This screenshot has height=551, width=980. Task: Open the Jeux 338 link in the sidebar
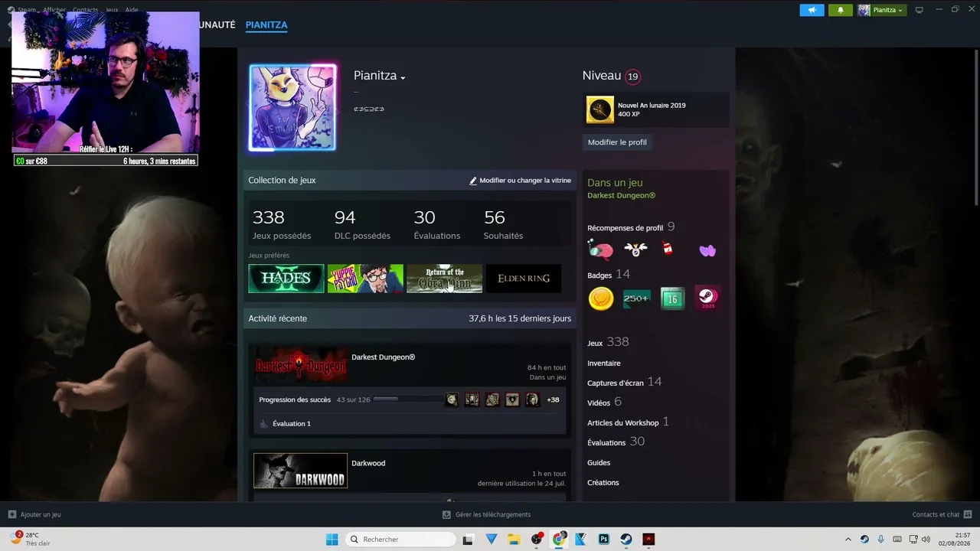608,342
